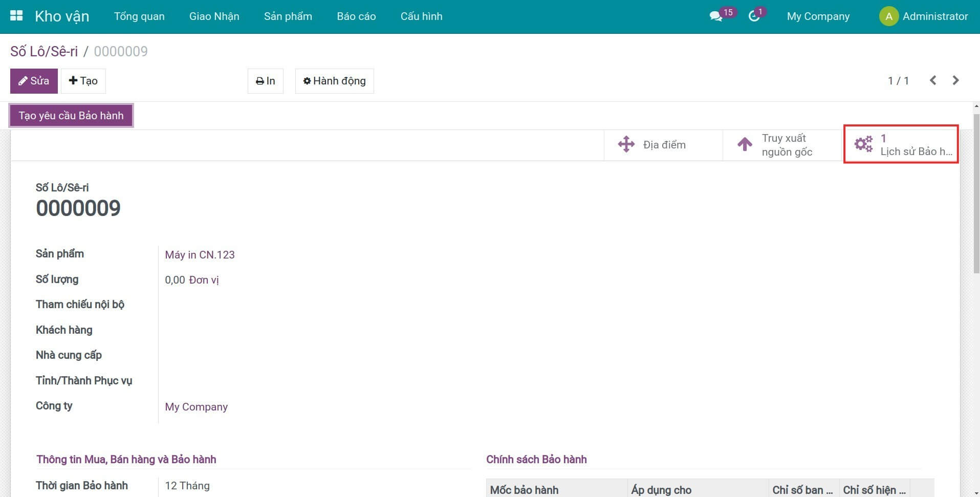
Task: Go to next record arrow
Action: pyautogui.click(x=955, y=80)
